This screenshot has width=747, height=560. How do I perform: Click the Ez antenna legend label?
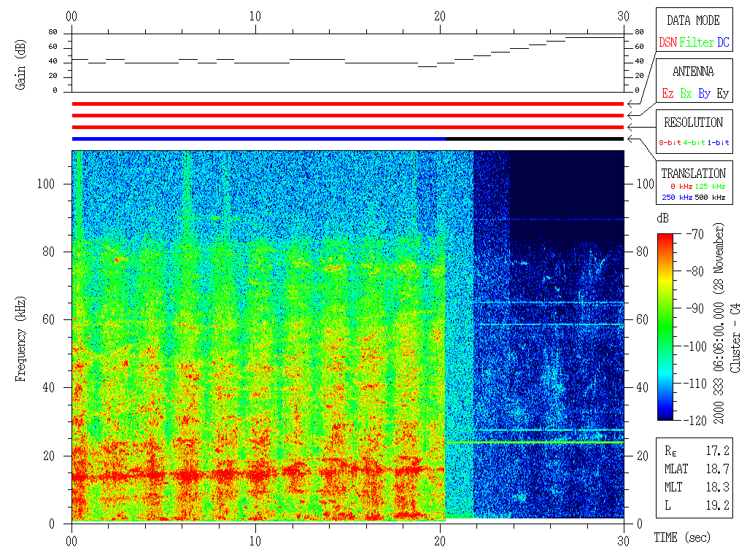coord(667,94)
